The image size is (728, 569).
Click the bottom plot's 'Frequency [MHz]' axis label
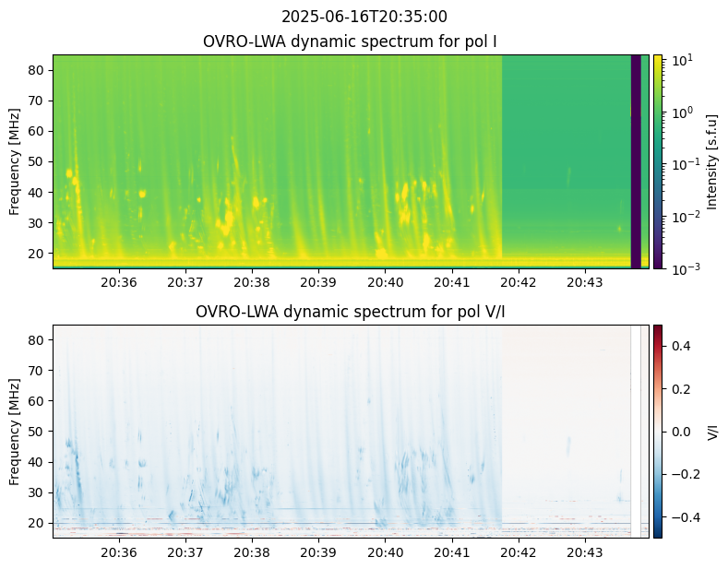tap(15, 431)
